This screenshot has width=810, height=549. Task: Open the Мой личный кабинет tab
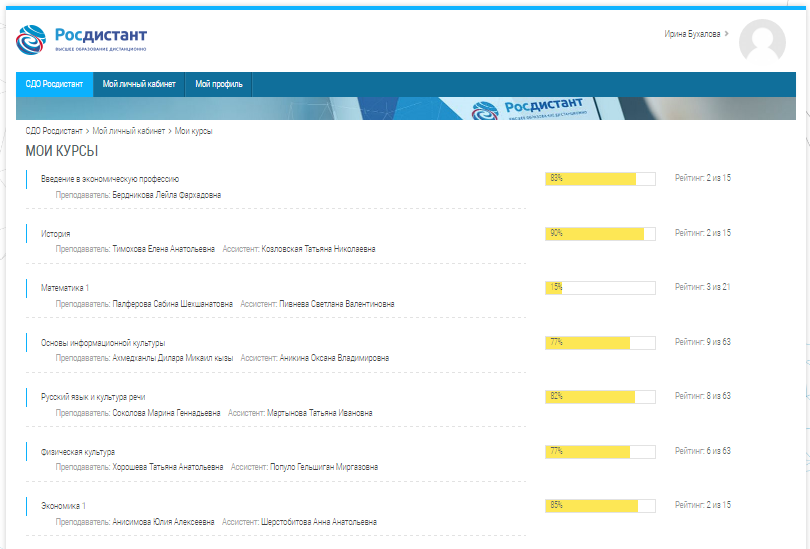(x=139, y=84)
